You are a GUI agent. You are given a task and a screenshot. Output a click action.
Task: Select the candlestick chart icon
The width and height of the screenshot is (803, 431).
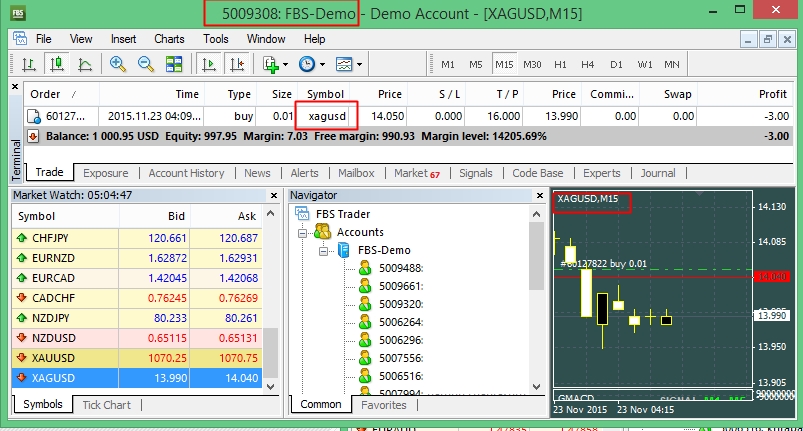57,64
